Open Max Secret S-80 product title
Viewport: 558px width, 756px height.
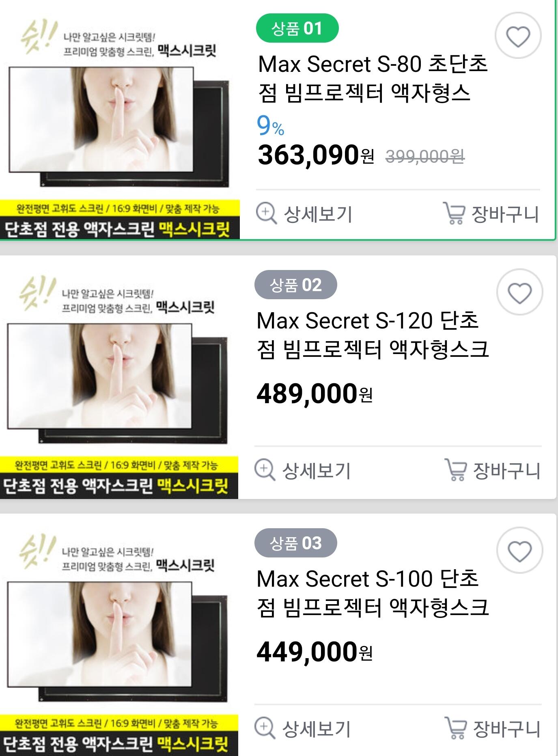373,78
